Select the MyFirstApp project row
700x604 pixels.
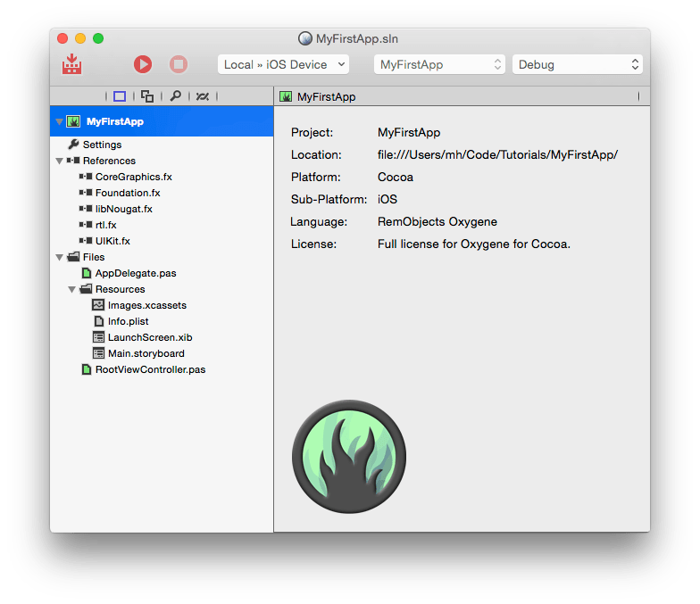click(162, 121)
